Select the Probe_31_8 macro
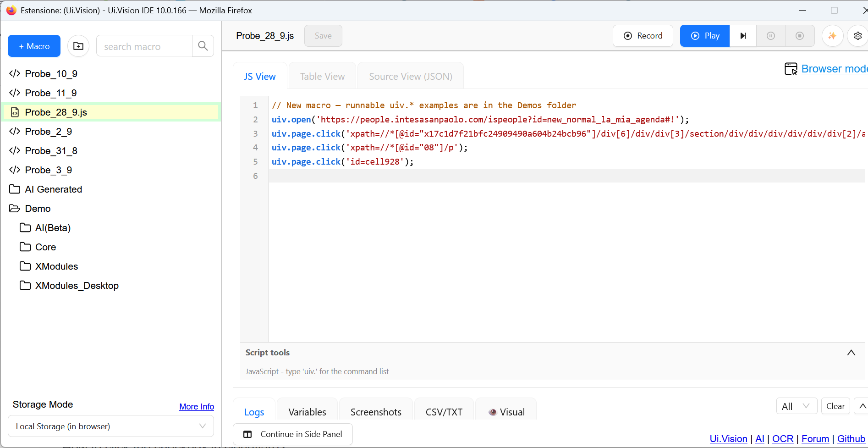This screenshot has width=868, height=448. (51, 151)
